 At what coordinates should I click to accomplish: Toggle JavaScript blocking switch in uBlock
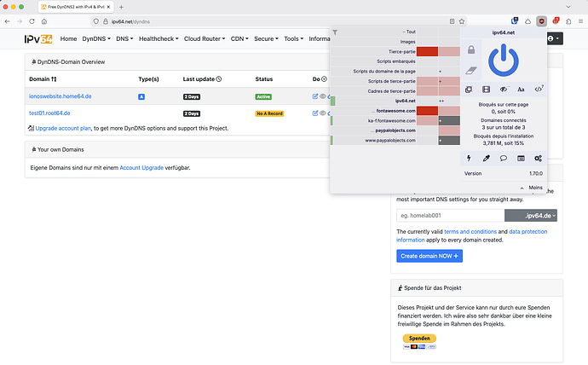(539, 90)
